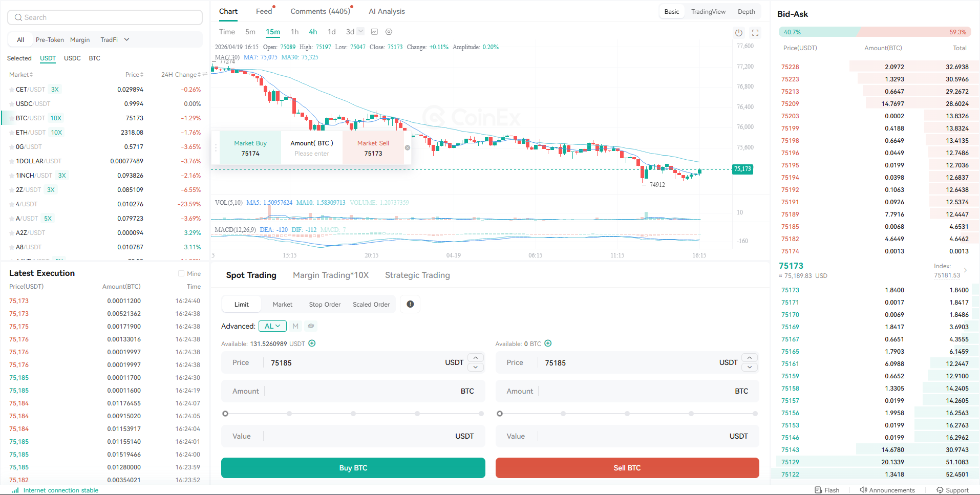The width and height of the screenshot is (980, 495).
Task: Increase the buy price stepper
Action: click(476, 358)
